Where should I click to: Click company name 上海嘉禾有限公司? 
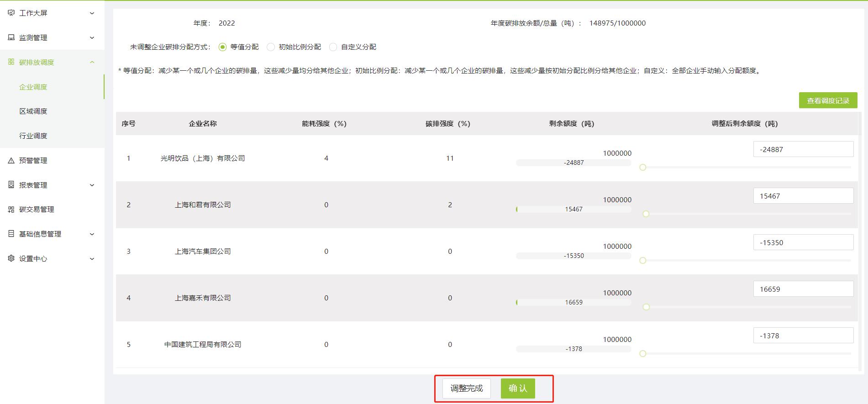pyautogui.click(x=203, y=298)
